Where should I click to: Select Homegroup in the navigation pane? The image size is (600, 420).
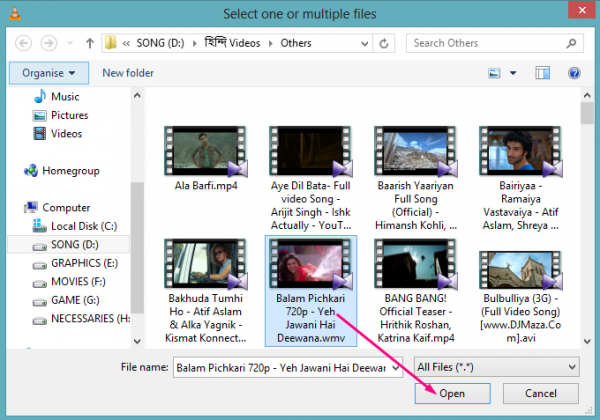tap(70, 171)
